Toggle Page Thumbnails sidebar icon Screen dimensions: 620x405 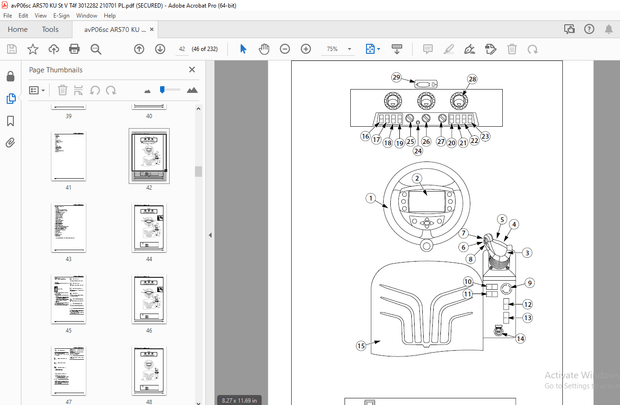tap(11, 98)
